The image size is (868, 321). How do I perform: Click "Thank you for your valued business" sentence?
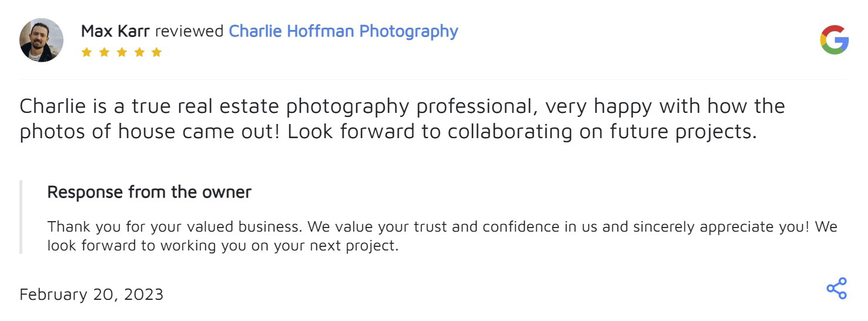[175, 226]
